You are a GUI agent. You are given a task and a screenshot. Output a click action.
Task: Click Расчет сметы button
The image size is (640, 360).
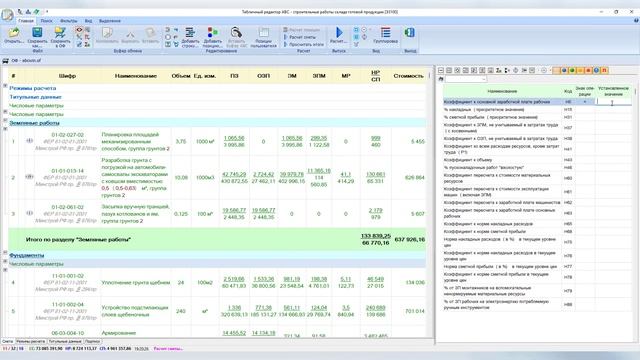(x=300, y=37)
